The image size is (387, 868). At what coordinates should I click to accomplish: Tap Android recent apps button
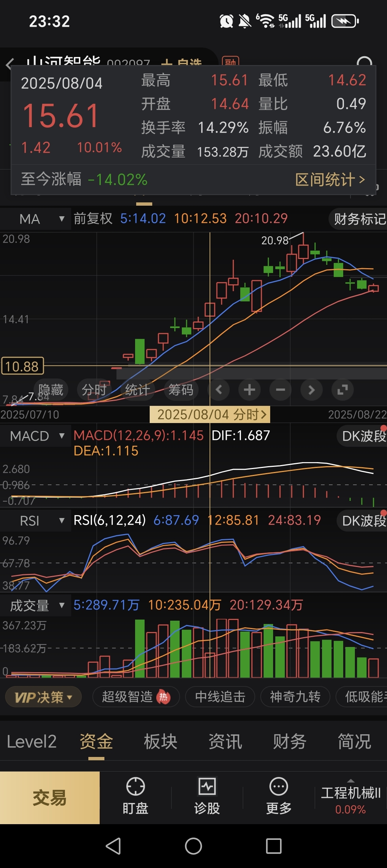274,846
